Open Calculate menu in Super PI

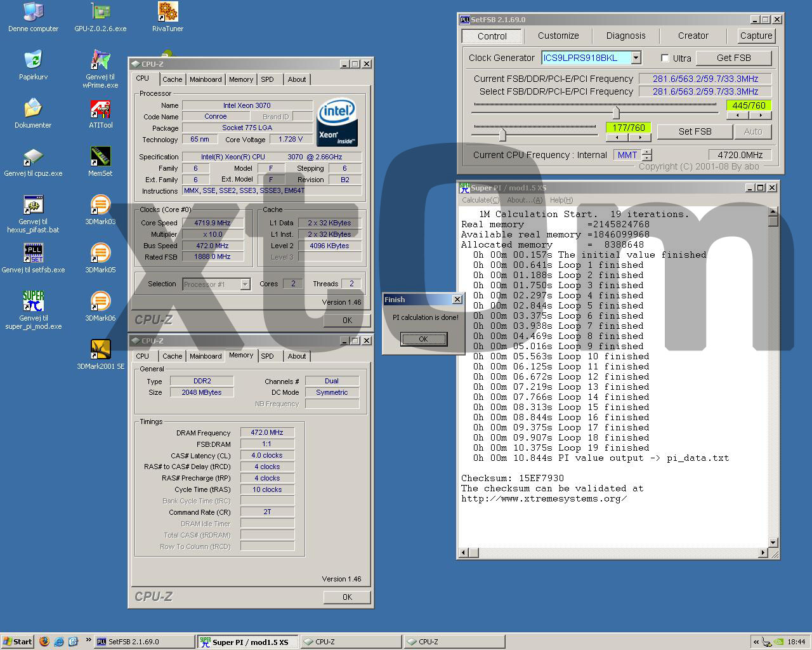coord(480,200)
